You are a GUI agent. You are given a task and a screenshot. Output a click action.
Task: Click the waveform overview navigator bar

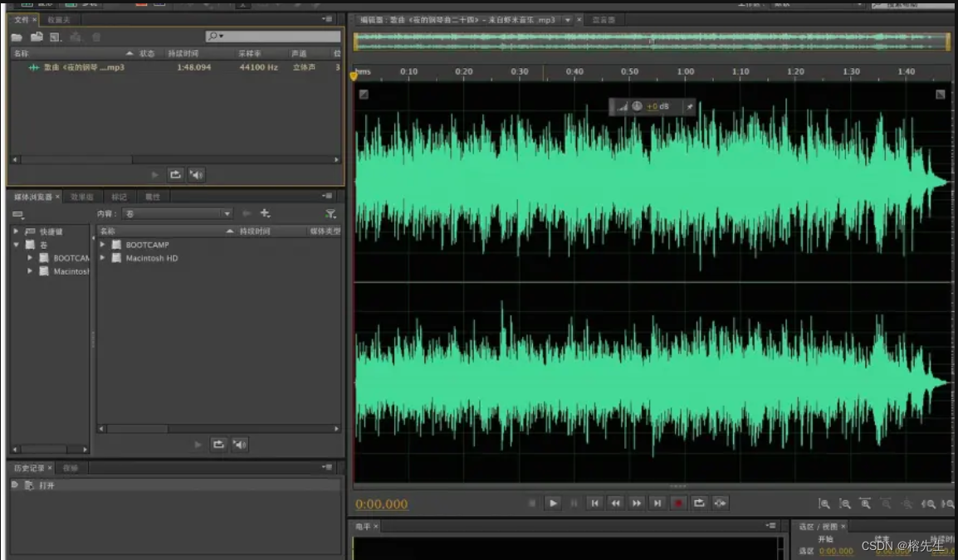click(652, 41)
